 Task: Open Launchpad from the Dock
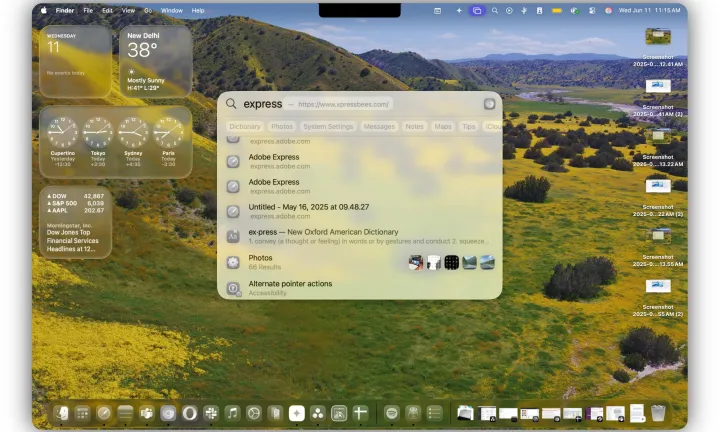coord(83,414)
